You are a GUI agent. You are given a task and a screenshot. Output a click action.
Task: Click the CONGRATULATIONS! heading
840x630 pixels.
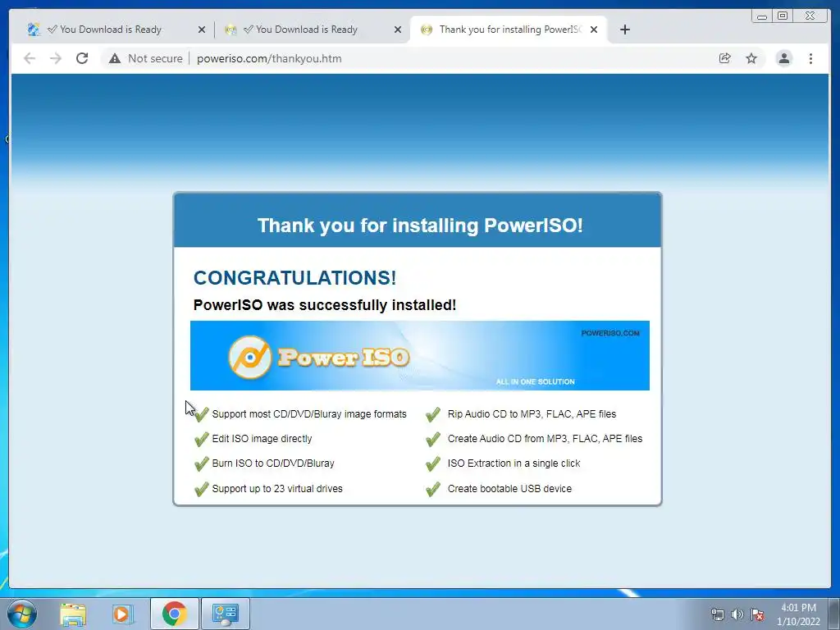click(294, 277)
